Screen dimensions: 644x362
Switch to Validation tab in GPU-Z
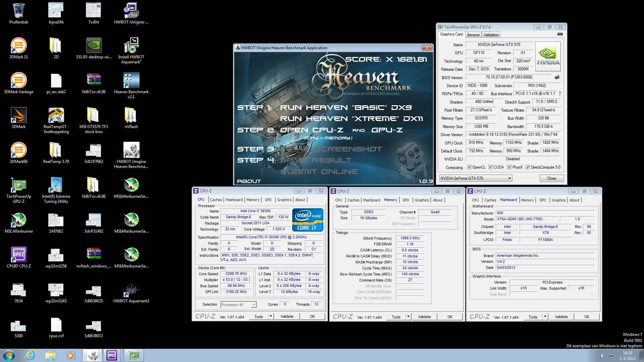click(491, 35)
